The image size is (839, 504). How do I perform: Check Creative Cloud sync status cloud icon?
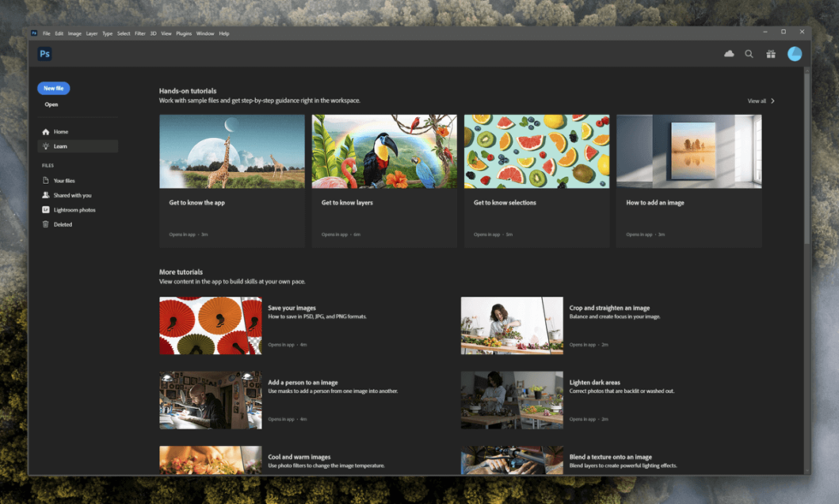point(729,53)
